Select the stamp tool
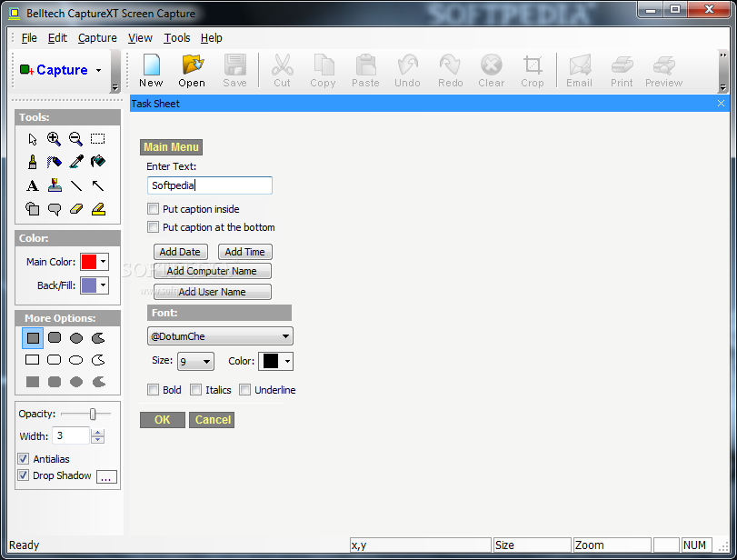 tap(55, 185)
